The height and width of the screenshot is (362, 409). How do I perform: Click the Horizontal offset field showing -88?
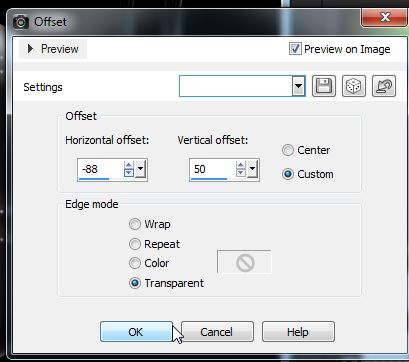pos(101,169)
